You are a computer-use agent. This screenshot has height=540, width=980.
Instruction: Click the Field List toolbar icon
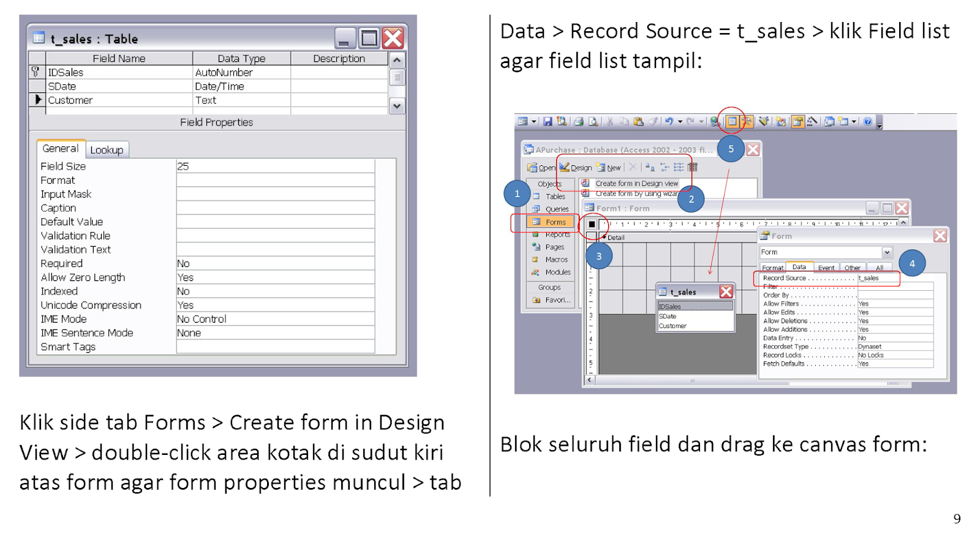click(732, 121)
